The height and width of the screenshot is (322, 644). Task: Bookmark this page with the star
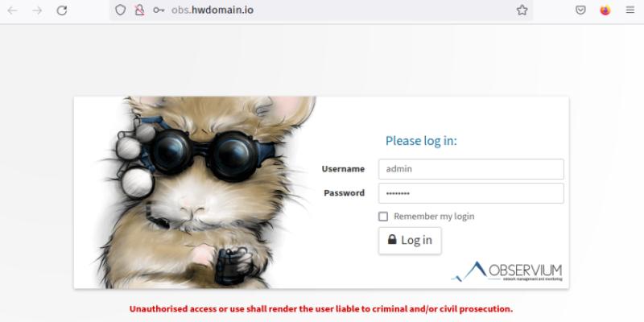tap(522, 10)
